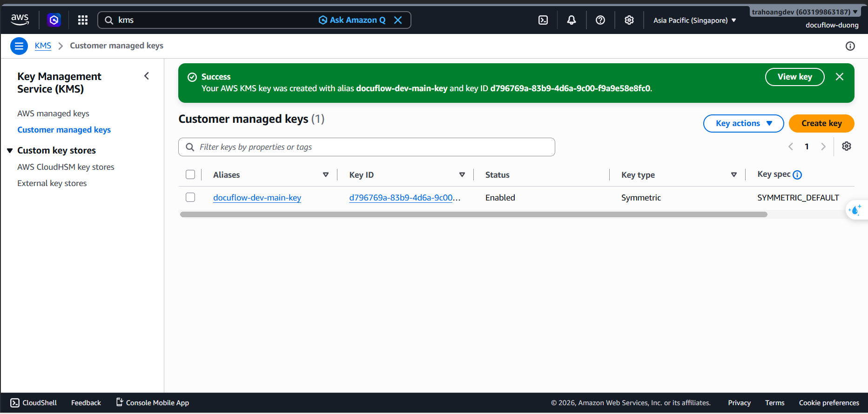Click the View key button
The height and width of the screenshot is (414, 868).
pos(795,77)
